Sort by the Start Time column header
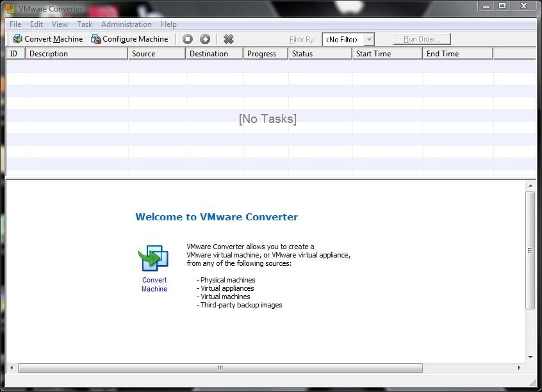 tap(388, 54)
